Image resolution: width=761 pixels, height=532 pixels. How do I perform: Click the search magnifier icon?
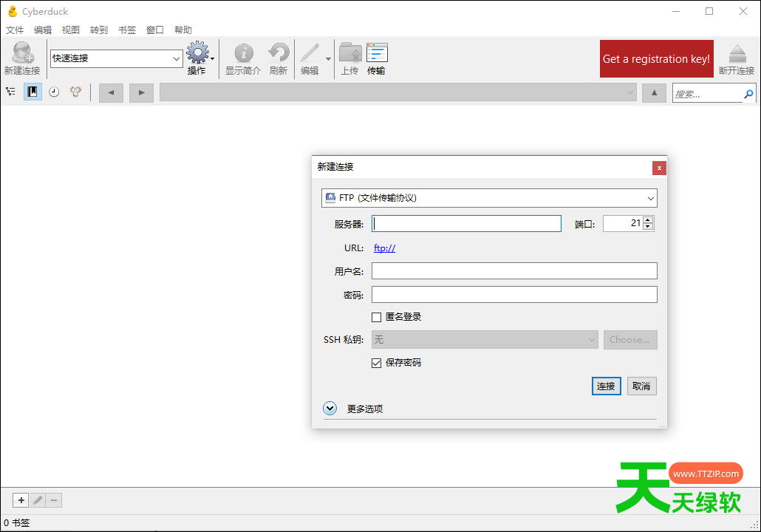point(749,94)
